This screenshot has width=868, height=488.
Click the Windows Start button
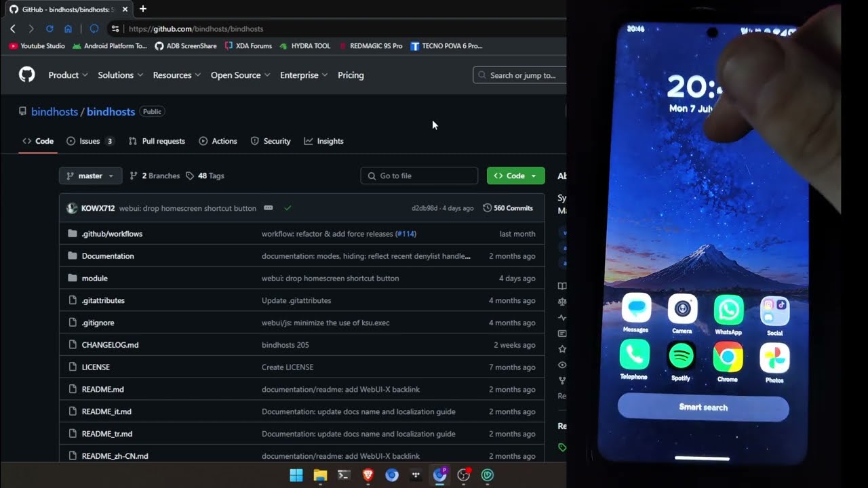click(296, 475)
